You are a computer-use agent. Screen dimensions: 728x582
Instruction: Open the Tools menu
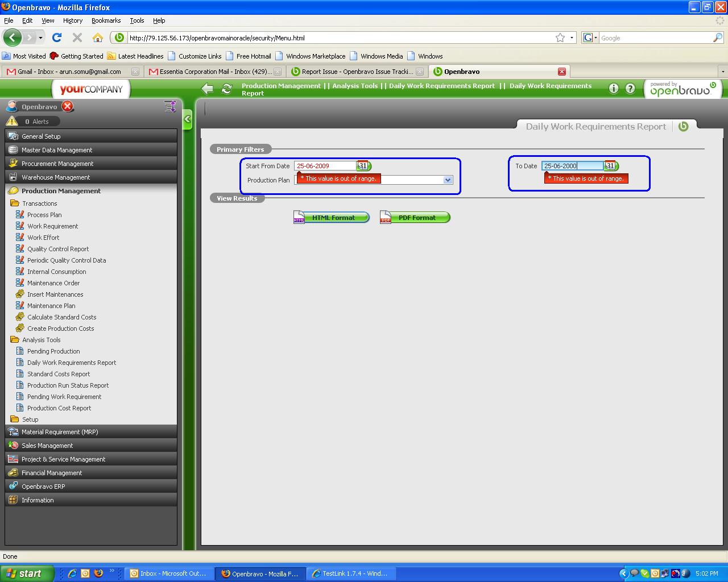click(137, 20)
